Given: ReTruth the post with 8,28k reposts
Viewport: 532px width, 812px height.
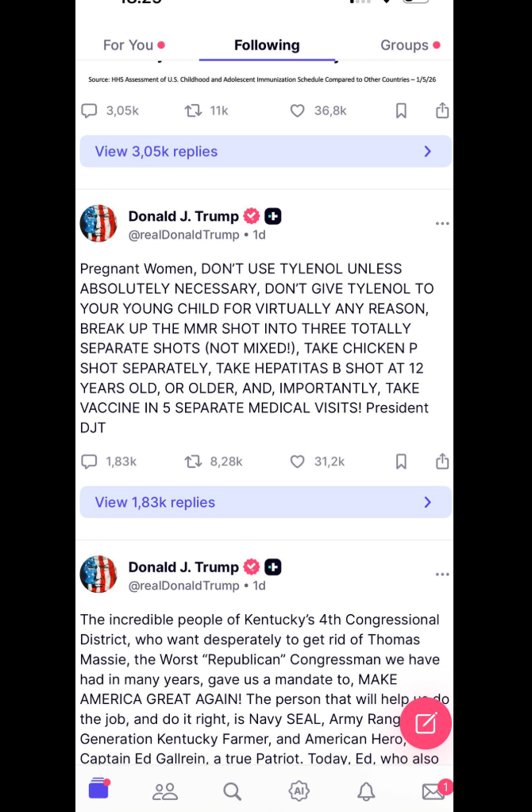Looking at the screenshot, I should tap(193, 462).
